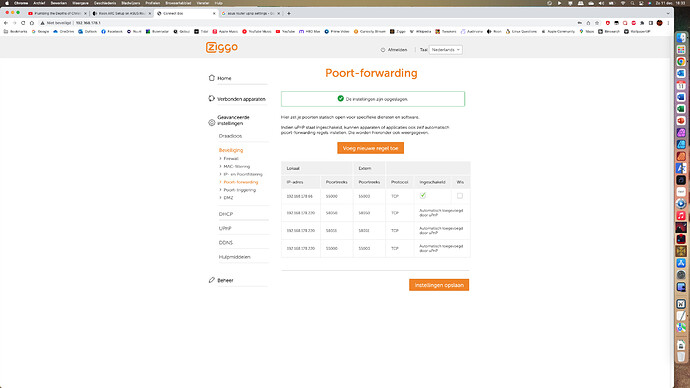Expand the Hulpmiddelen section
This screenshot has height=388, width=690.
point(235,257)
